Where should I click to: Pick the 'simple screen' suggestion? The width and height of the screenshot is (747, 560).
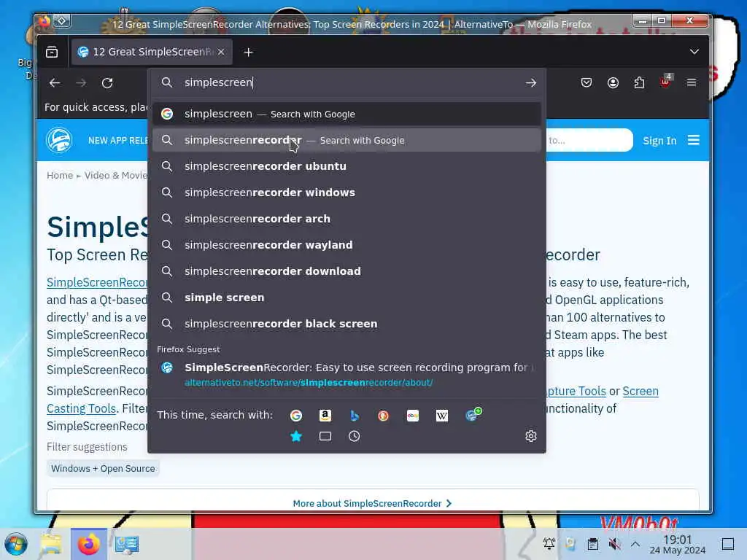[347, 297]
